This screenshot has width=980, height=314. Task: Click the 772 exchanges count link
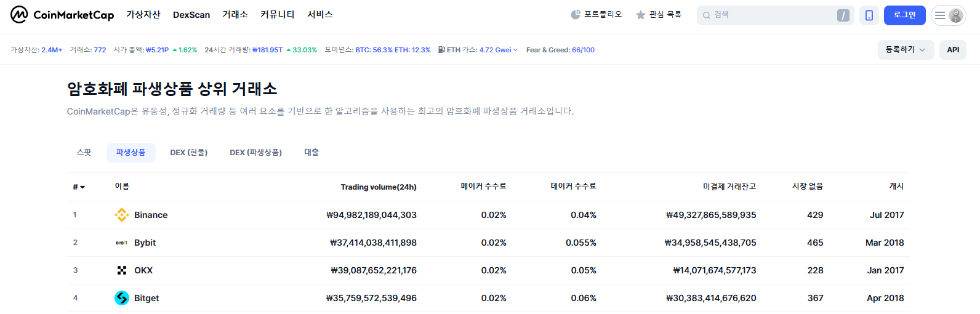(100, 50)
